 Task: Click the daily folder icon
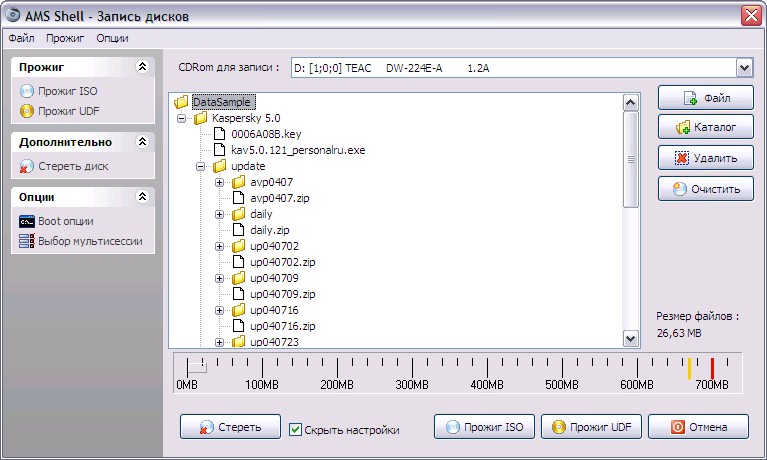click(239, 214)
